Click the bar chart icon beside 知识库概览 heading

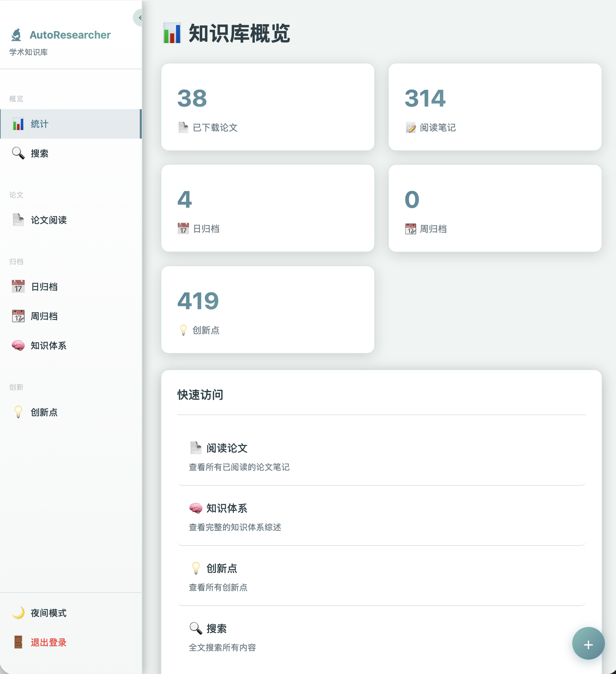(172, 33)
